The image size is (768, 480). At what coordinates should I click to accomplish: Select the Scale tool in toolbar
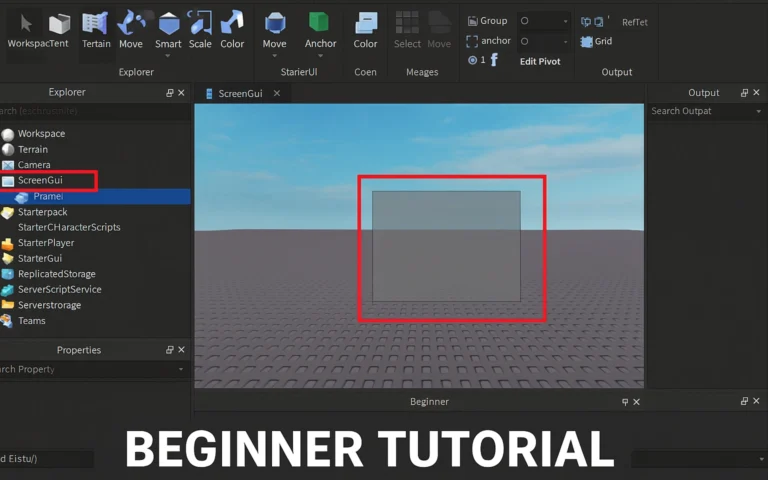(200, 29)
